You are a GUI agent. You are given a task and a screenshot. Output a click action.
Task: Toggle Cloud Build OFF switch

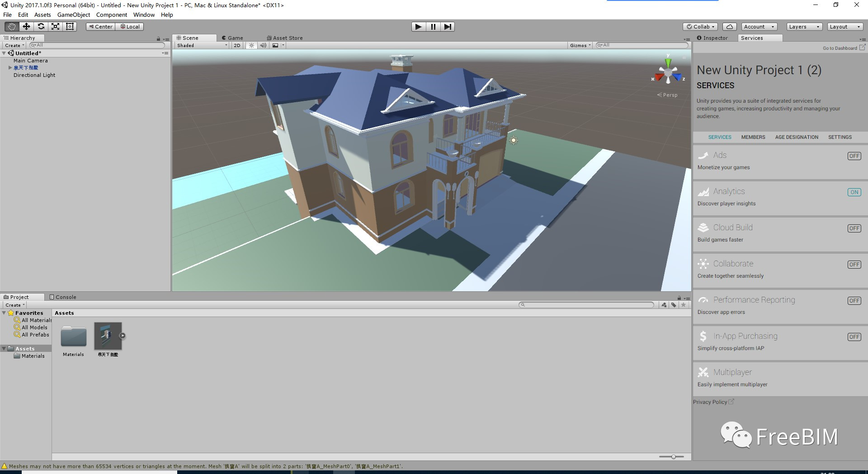pos(854,228)
